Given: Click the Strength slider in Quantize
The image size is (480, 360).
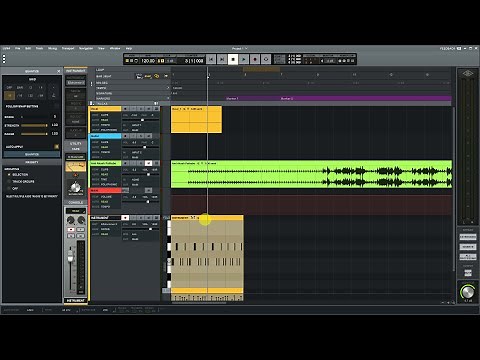Looking at the screenshot, I should tap(34, 125).
